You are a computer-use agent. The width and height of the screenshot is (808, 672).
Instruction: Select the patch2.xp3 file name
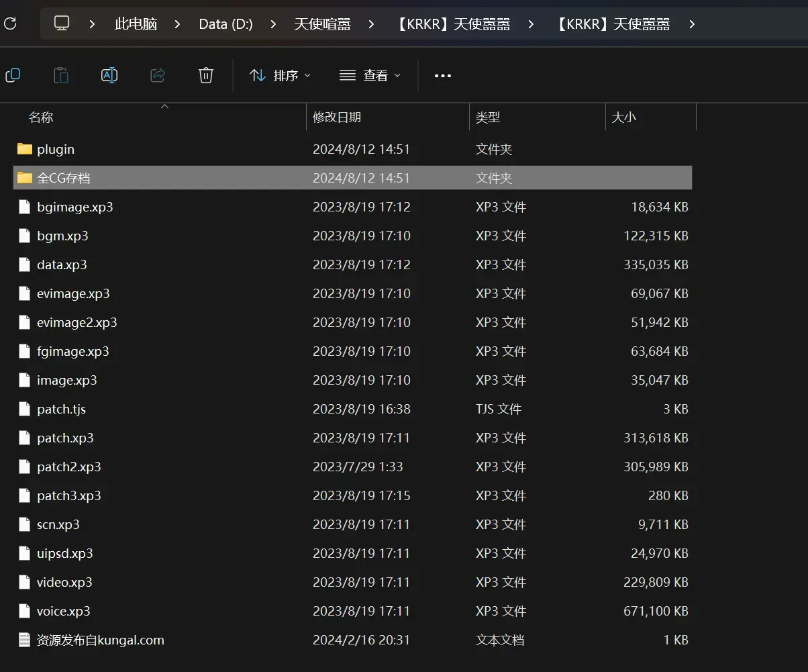[69, 467]
